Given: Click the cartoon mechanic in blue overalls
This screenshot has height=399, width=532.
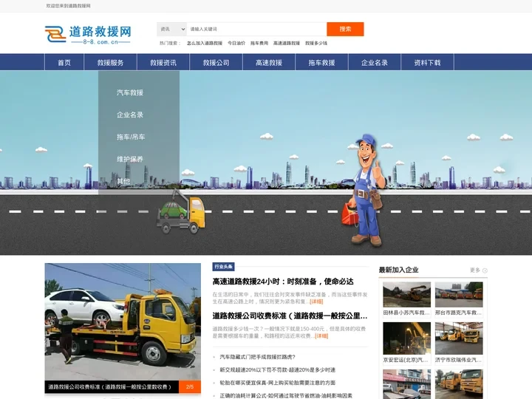Looking at the screenshot, I should (364, 190).
